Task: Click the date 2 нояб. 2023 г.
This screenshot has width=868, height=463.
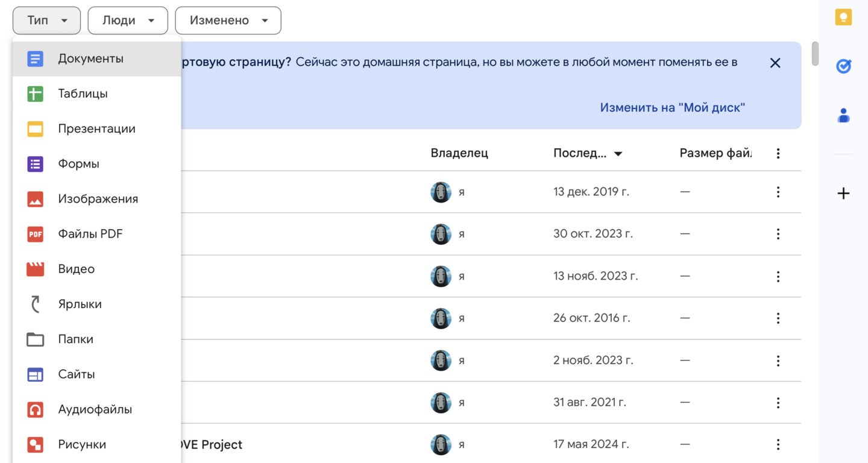Action: (593, 361)
